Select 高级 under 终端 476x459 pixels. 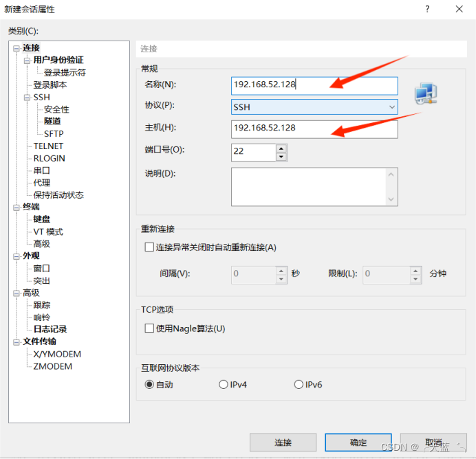41,244
